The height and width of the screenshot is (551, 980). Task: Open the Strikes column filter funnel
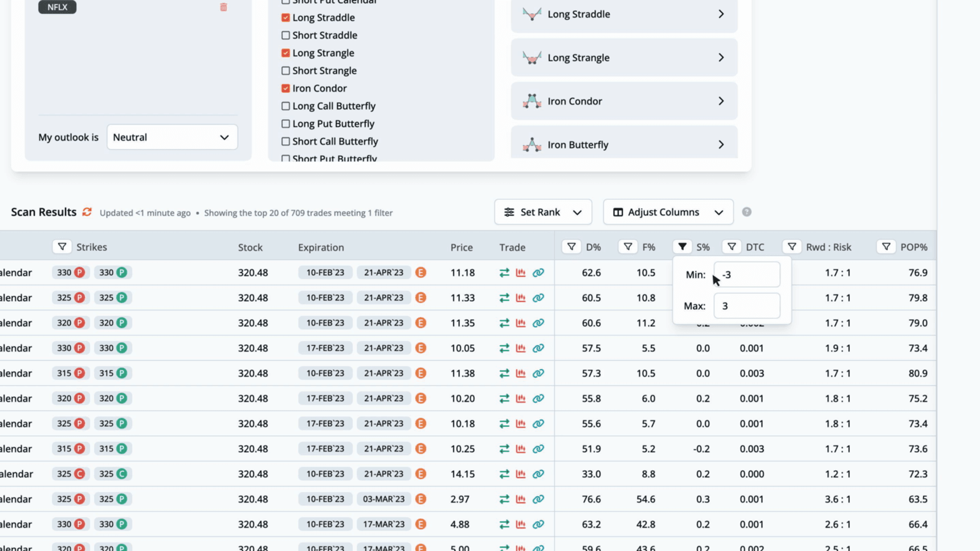(62, 247)
